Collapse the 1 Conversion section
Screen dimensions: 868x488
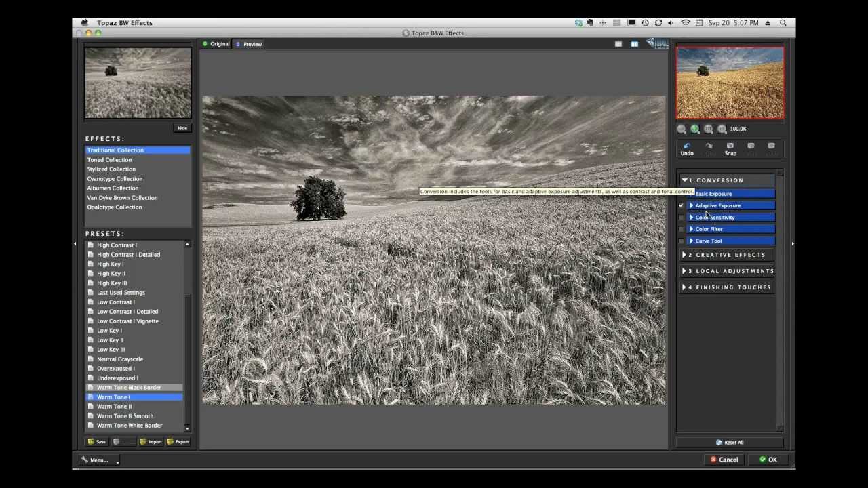coord(685,180)
